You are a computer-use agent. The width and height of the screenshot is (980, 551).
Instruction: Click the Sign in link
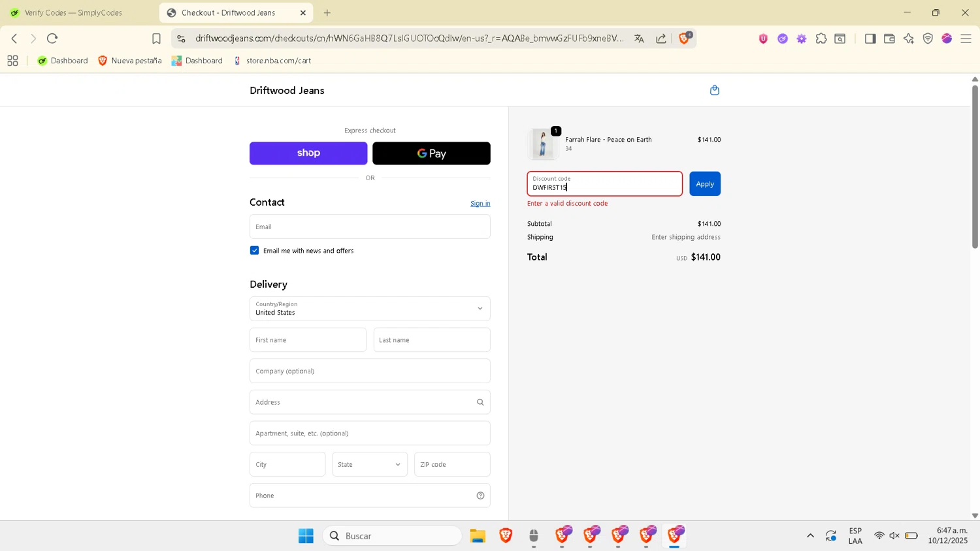click(x=480, y=204)
